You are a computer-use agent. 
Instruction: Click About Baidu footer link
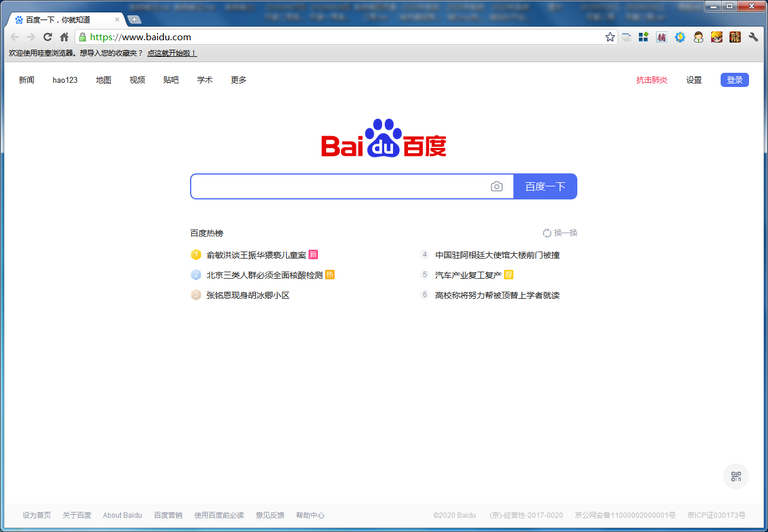[123, 515]
